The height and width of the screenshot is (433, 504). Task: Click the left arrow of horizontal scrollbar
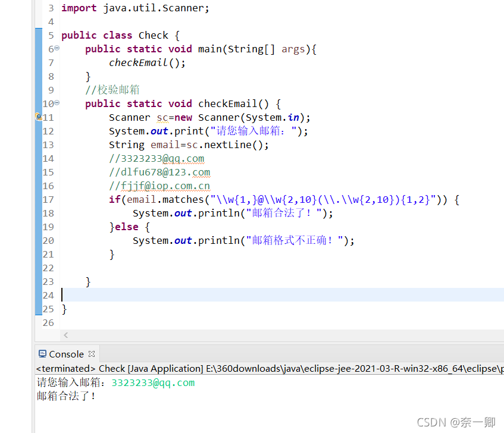pyautogui.click(x=66, y=335)
